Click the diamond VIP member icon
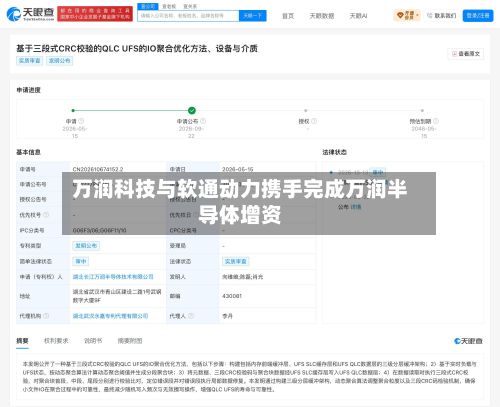The image size is (500, 407). 401,15
